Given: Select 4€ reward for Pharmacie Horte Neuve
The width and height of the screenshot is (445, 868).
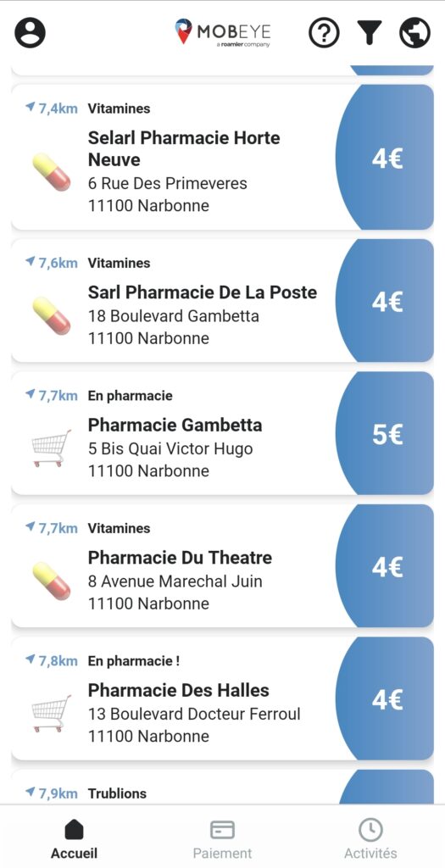Looking at the screenshot, I should (387, 158).
